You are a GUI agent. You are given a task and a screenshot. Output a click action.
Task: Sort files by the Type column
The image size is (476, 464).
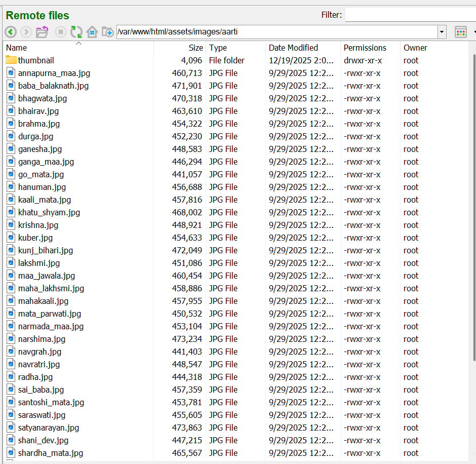click(x=235, y=48)
